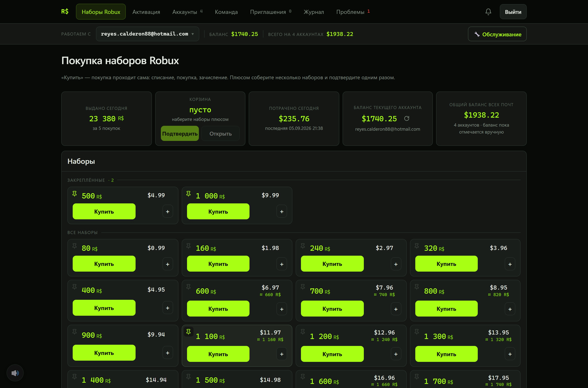
Task: Show the Приглашения tab
Action: pos(271,12)
